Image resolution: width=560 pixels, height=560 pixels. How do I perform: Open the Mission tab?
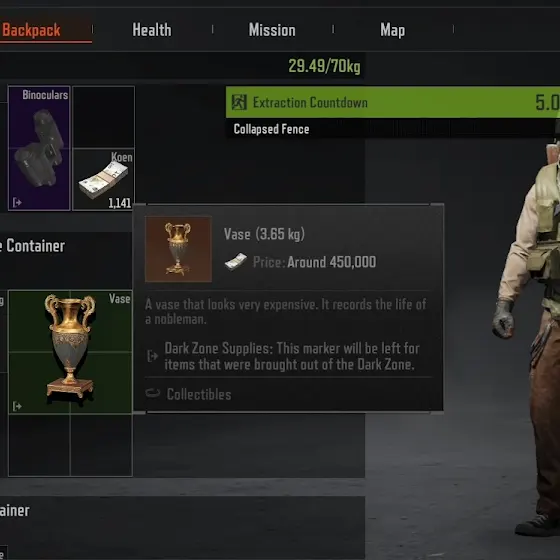(x=272, y=30)
